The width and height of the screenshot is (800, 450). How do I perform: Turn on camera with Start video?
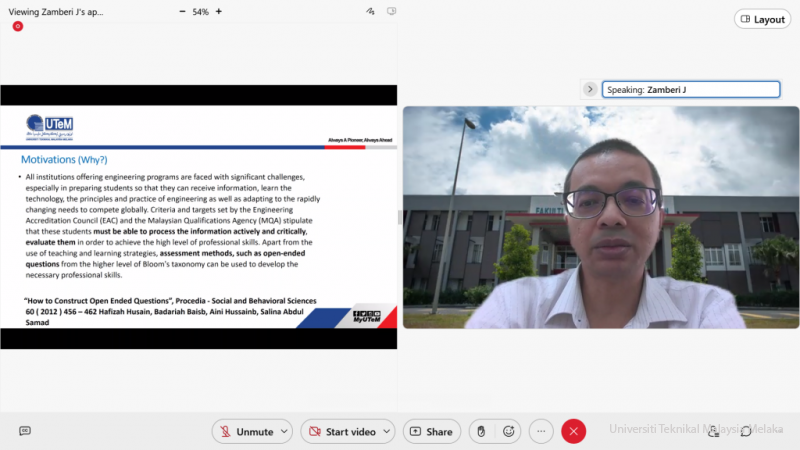340,431
